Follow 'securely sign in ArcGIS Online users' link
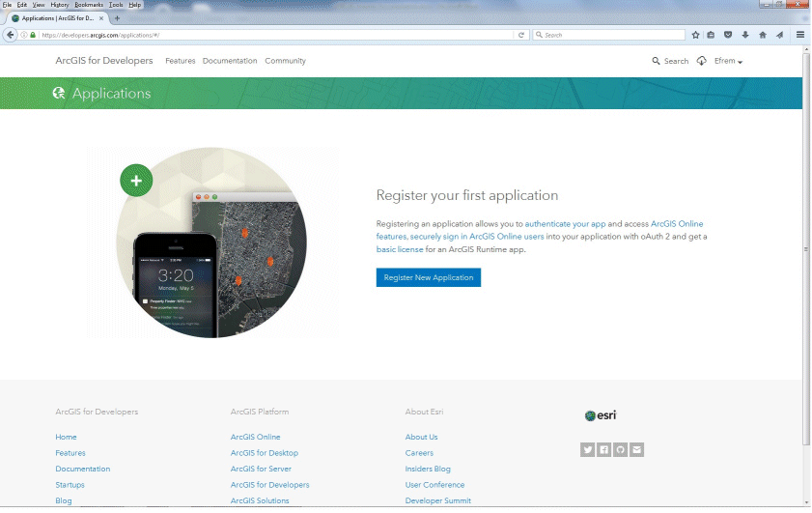The image size is (812, 513). tap(477, 237)
